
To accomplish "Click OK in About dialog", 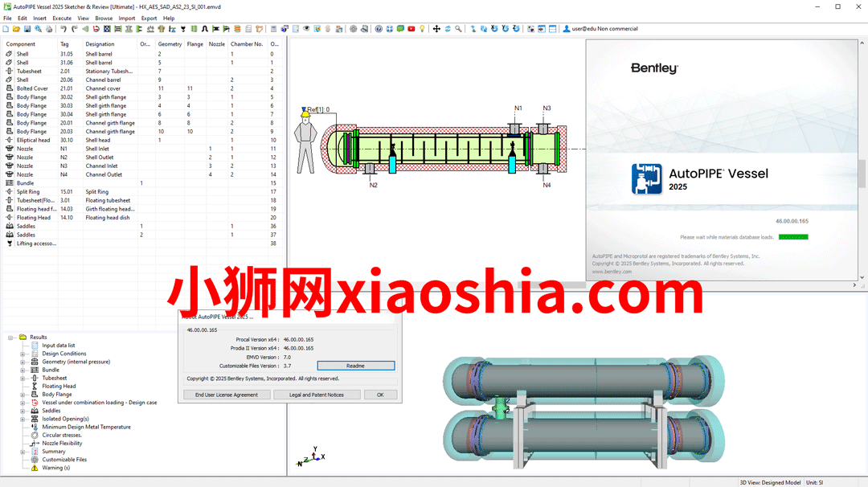I will pos(380,395).
